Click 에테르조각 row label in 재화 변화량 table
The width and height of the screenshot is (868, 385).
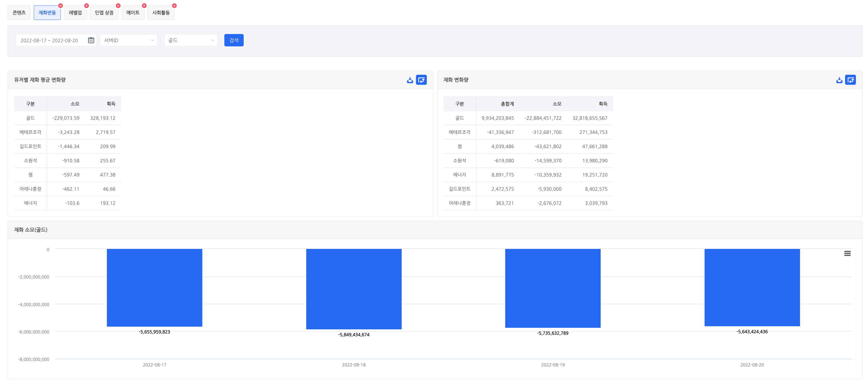pyautogui.click(x=459, y=132)
